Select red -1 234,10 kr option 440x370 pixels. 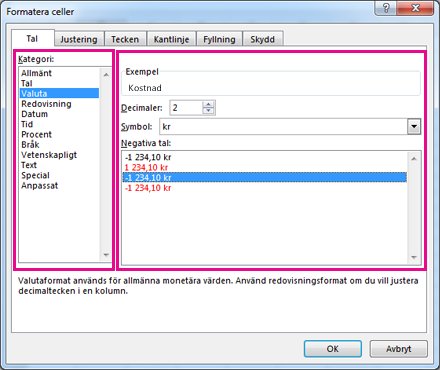[265, 188]
